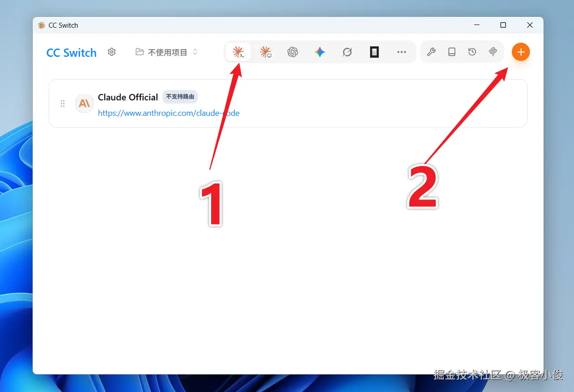Switch to the Claude Desktop app icon
574x392 pixels.
coord(265,52)
